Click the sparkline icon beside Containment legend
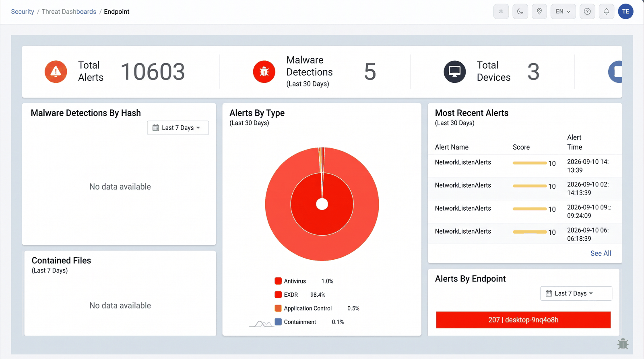Viewport: 644px width, 359px height. [262, 324]
